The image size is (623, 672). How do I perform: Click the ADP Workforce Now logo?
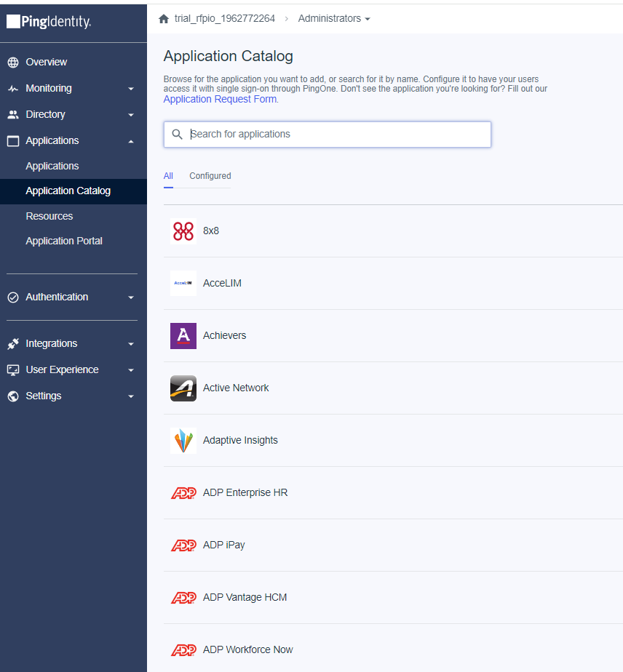point(183,650)
